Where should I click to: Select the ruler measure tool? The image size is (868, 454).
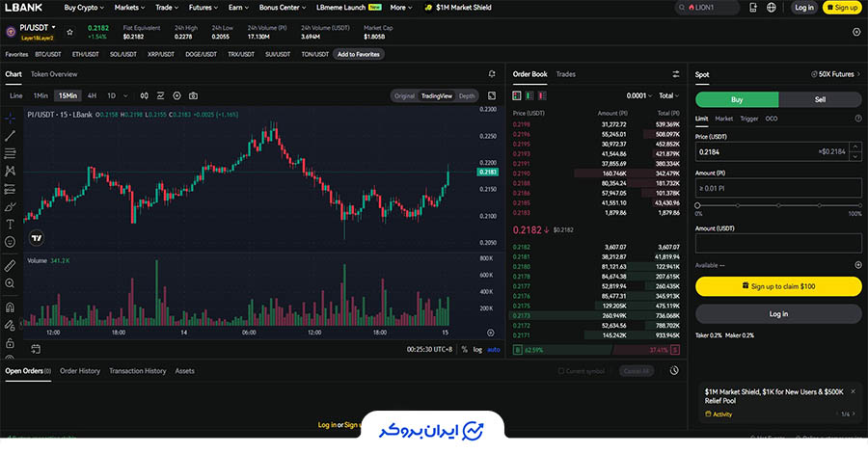point(10,264)
